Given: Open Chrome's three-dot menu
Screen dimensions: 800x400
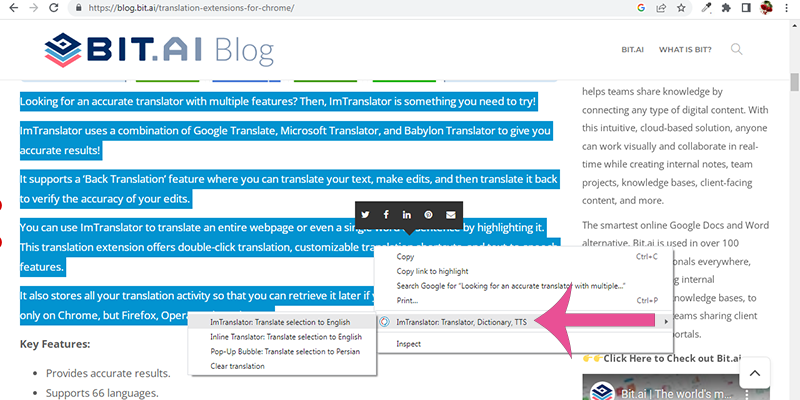Looking at the screenshot, I should (x=787, y=7).
